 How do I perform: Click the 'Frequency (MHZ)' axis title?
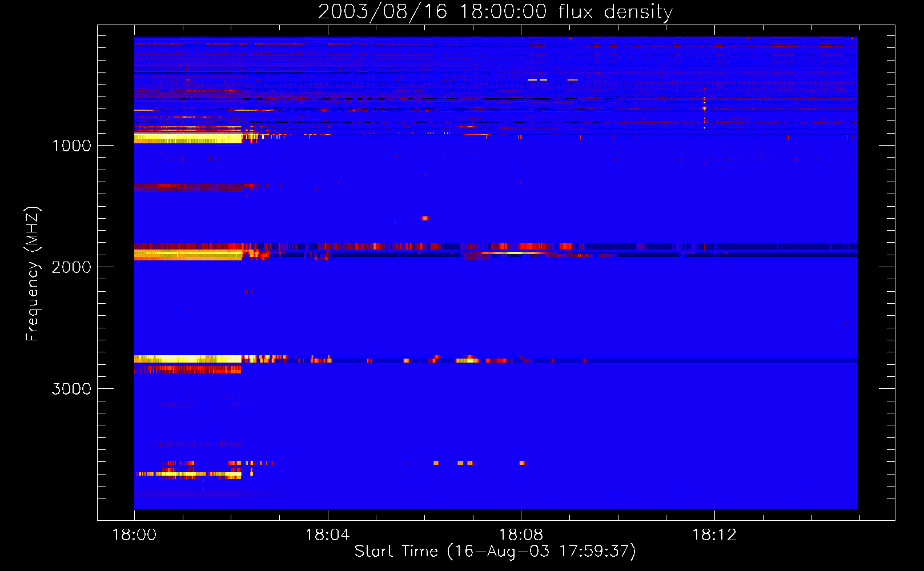pyautogui.click(x=33, y=274)
